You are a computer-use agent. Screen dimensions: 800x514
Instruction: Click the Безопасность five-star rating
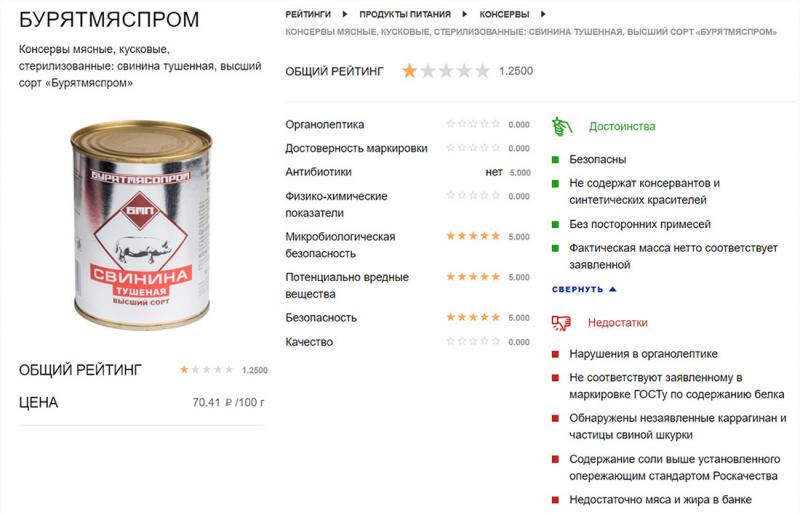pyautogui.click(x=473, y=317)
